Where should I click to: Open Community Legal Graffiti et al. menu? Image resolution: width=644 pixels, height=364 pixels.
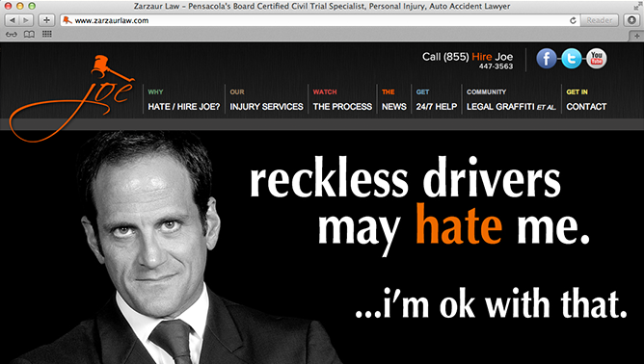pyautogui.click(x=511, y=100)
